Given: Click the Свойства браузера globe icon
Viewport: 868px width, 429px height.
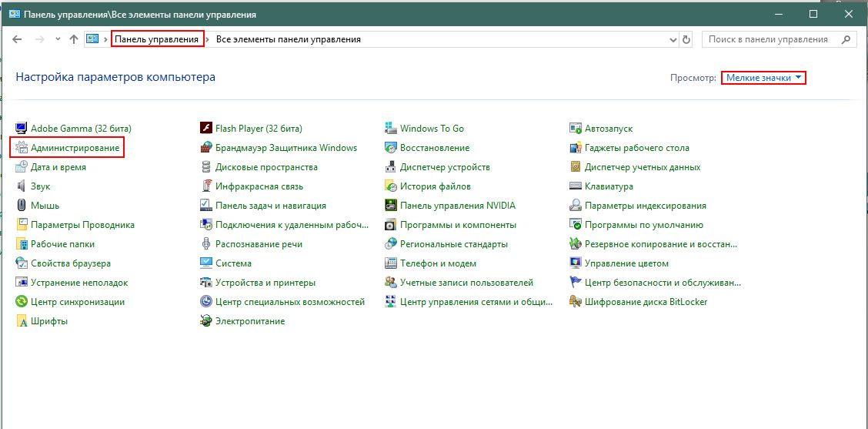Looking at the screenshot, I should pos(21,263).
